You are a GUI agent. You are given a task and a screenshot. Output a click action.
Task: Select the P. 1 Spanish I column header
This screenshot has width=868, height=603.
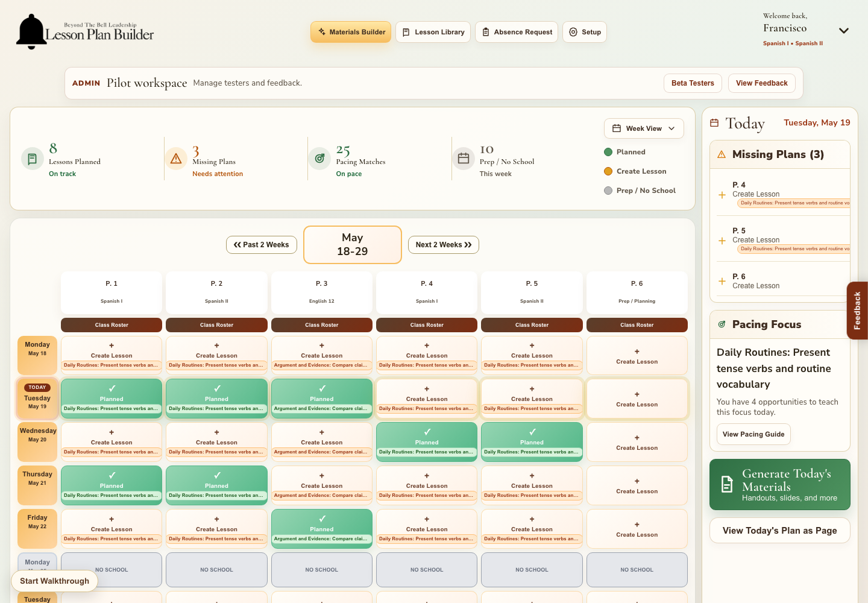point(112,292)
